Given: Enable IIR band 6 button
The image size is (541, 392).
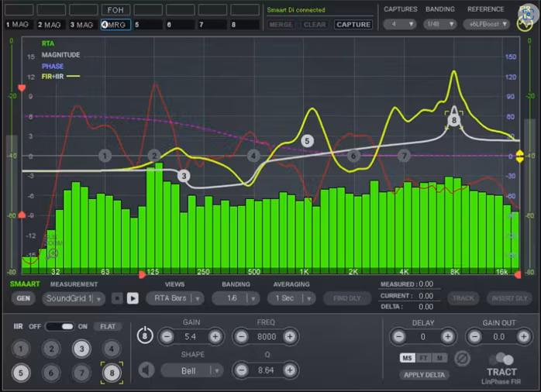Looking at the screenshot, I should point(51,373).
